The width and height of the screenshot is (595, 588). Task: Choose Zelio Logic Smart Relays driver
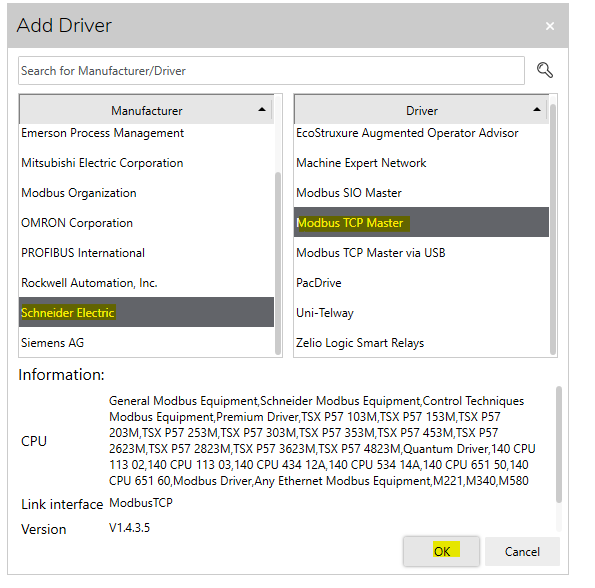tap(421, 342)
